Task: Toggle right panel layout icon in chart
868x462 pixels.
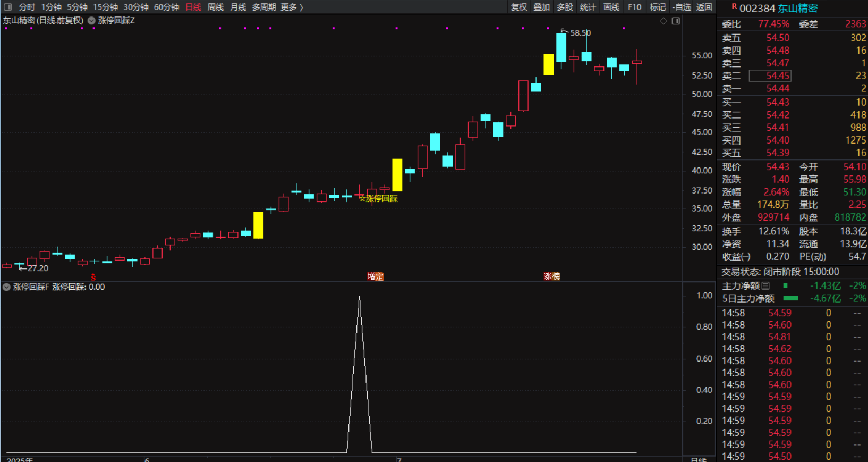Action: [676, 21]
